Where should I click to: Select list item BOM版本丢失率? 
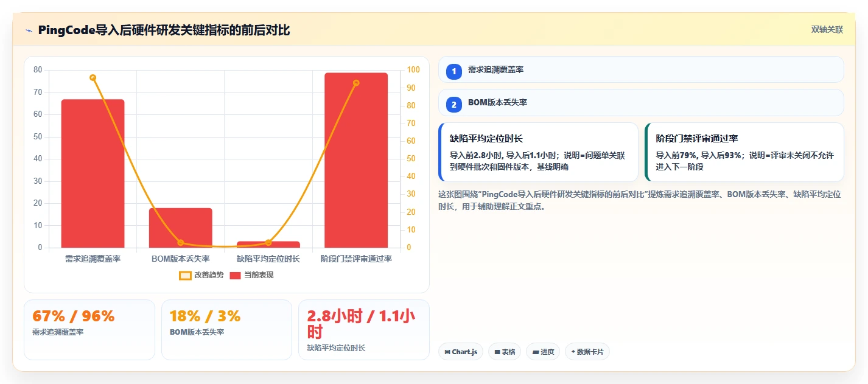(x=641, y=102)
